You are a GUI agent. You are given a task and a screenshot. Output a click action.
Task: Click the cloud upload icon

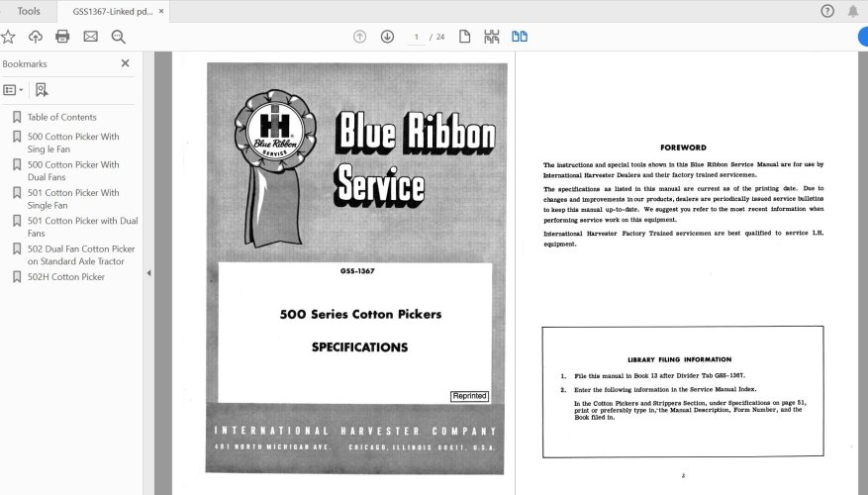36,37
